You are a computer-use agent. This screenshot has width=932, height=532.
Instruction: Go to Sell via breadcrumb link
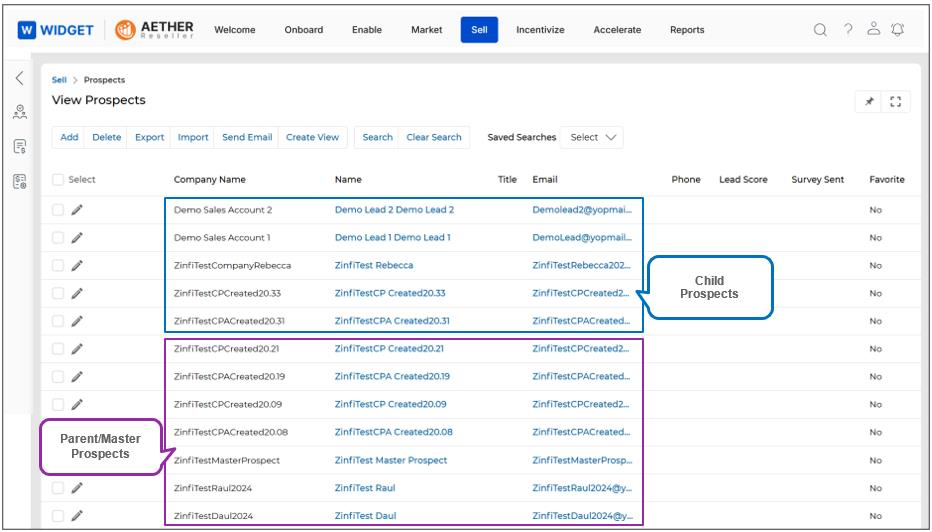pos(59,80)
